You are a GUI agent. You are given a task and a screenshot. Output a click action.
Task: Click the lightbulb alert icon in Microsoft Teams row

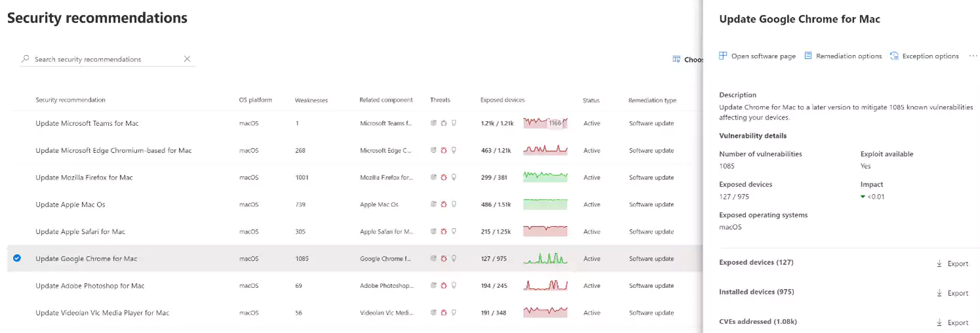point(453,123)
